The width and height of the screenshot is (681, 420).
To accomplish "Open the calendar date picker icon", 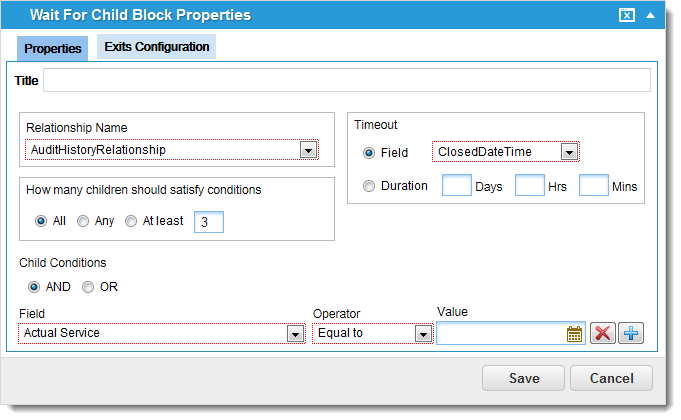I will pos(574,334).
